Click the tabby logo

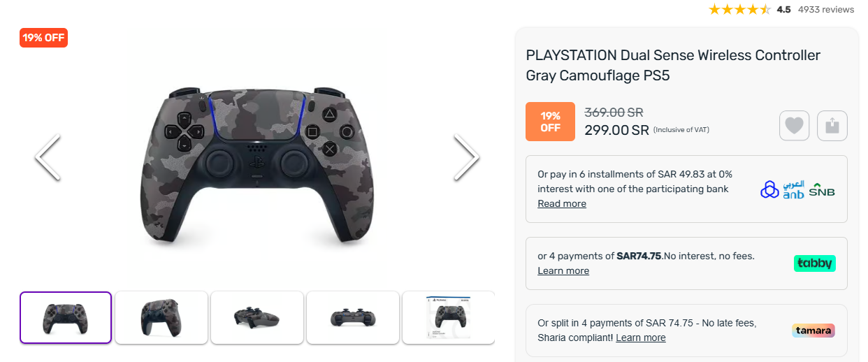[815, 263]
